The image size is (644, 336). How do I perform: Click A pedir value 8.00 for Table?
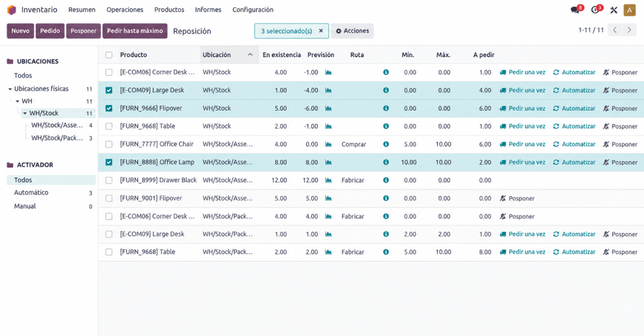[485, 252]
